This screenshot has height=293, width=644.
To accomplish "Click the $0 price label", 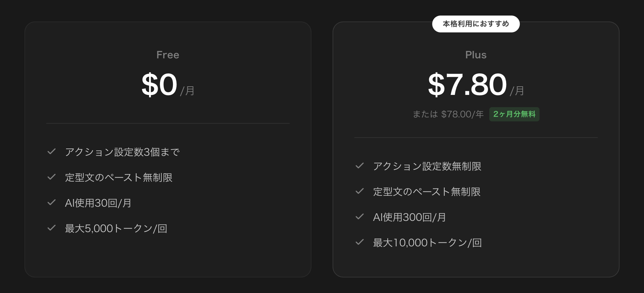I will 160,84.
